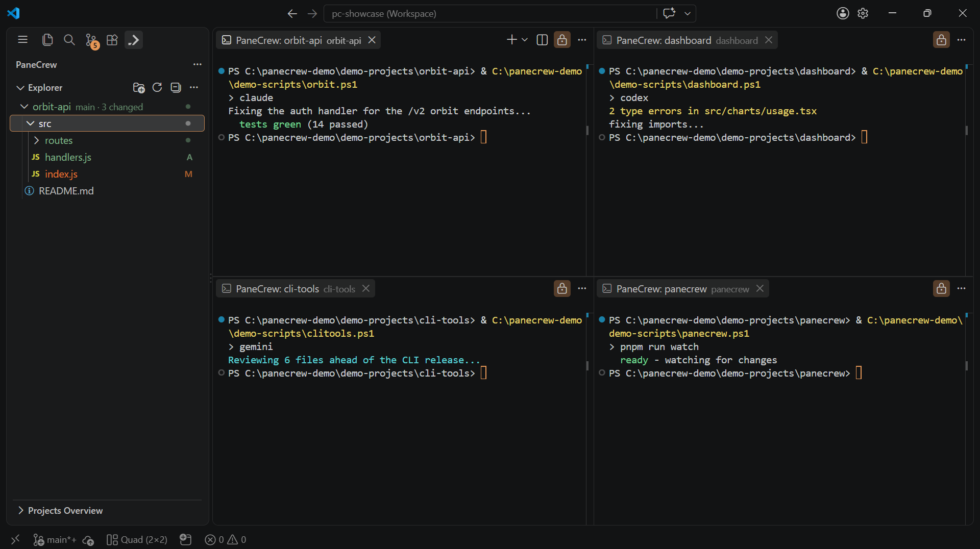Open more actions for orbit-api group
Screen dimensions: 980x549
pos(582,40)
